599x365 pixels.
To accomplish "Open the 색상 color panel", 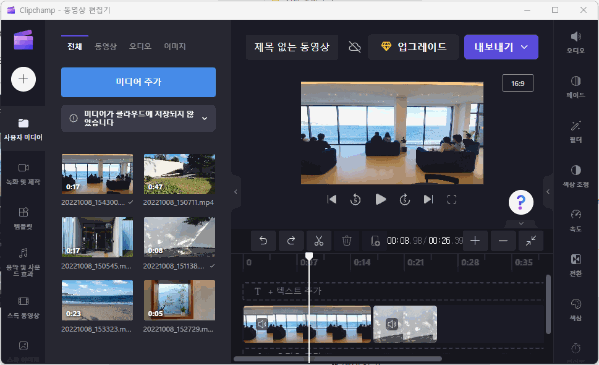I will tap(576, 310).
